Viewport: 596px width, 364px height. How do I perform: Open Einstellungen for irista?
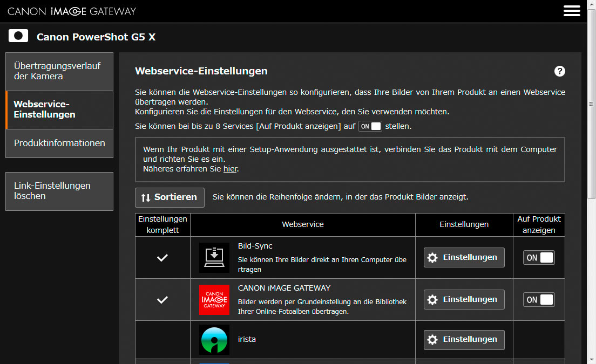click(464, 340)
